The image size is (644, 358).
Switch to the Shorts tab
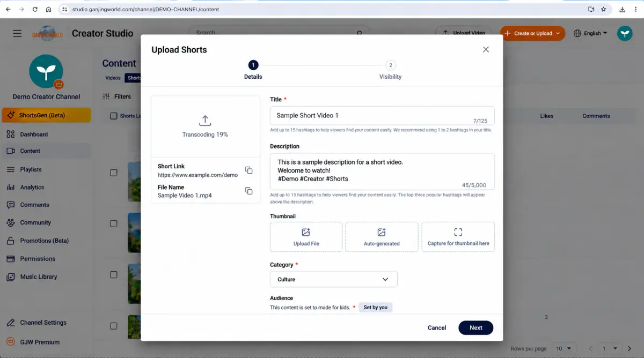pos(134,78)
